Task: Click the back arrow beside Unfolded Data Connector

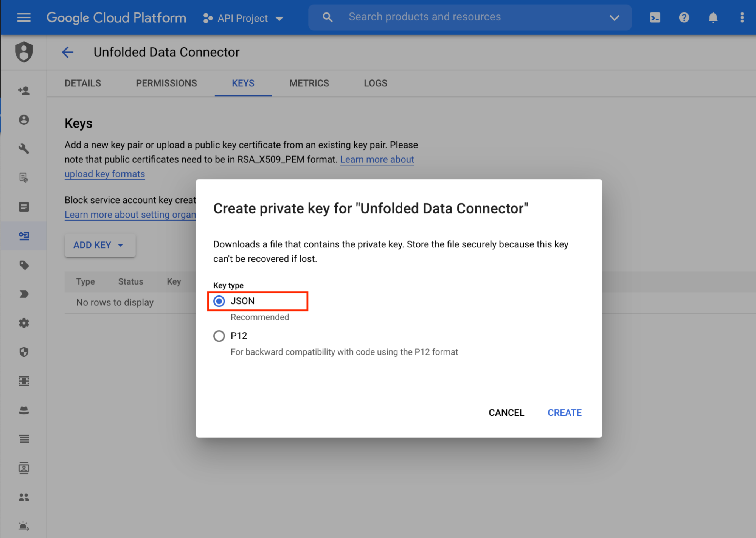Action: 68,52
